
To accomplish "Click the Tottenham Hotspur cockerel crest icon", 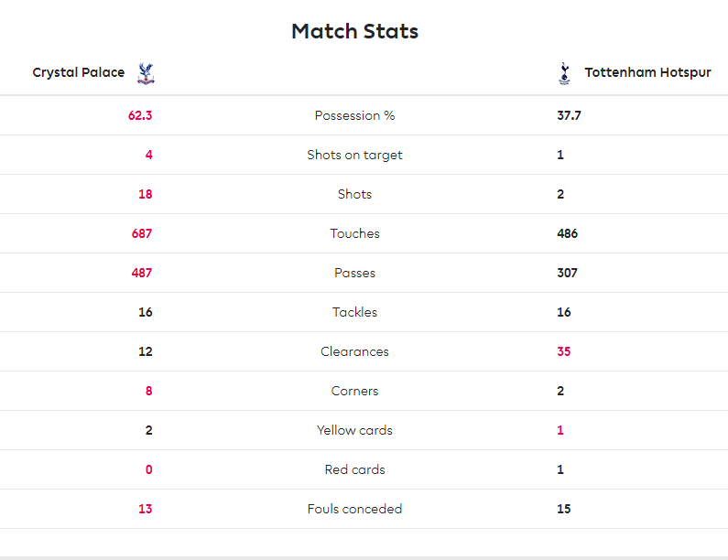I will tap(564, 74).
